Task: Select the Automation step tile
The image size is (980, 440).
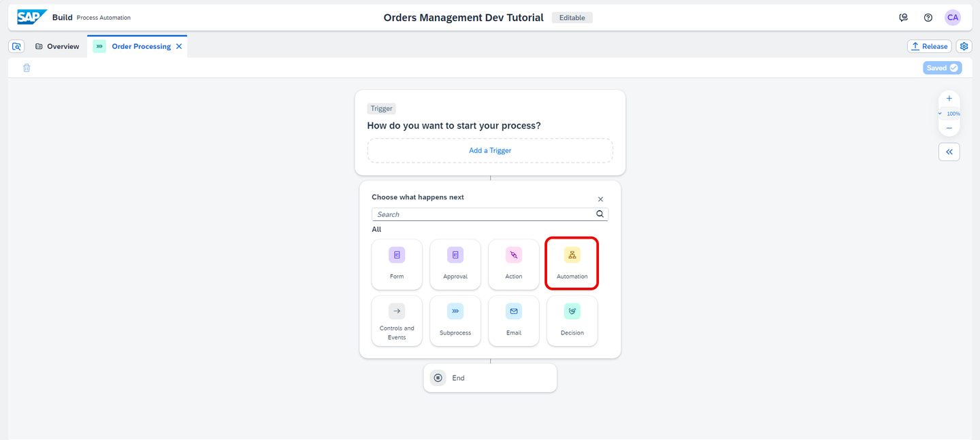Action: (x=572, y=264)
